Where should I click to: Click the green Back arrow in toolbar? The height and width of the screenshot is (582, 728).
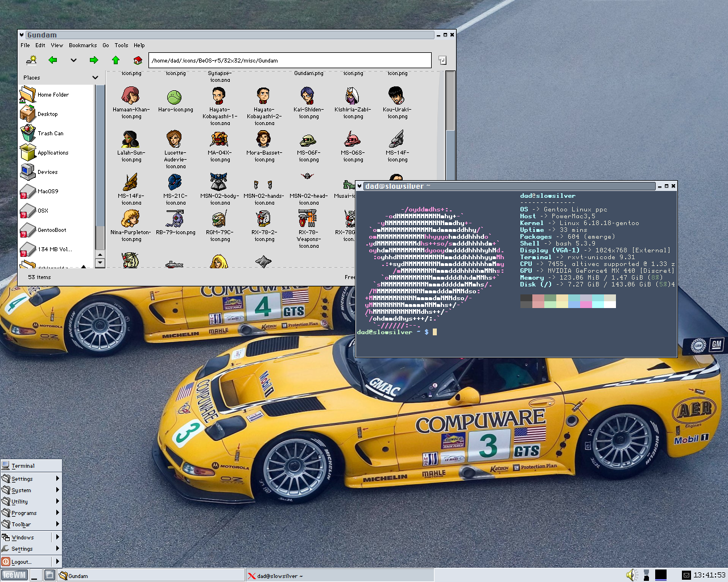click(x=53, y=60)
